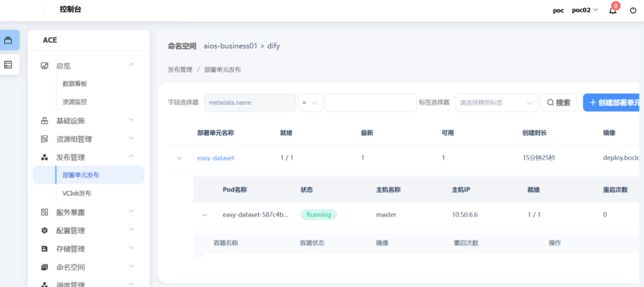Open the notification bell icon
Screen dimensions: 644x287
click(x=612, y=11)
